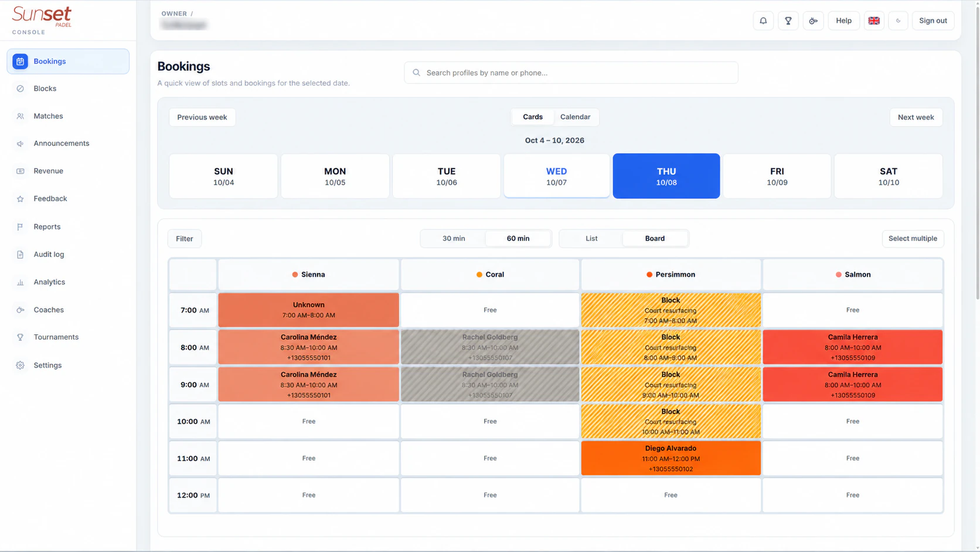The width and height of the screenshot is (980, 552).
Task: Open Revenue section in sidebar
Action: (68, 171)
